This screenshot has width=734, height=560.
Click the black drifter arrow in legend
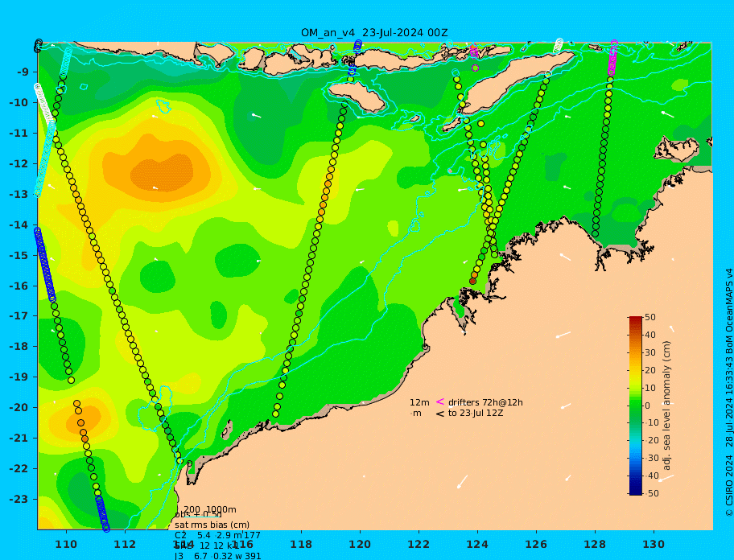pyautogui.click(x=440, y=414)
